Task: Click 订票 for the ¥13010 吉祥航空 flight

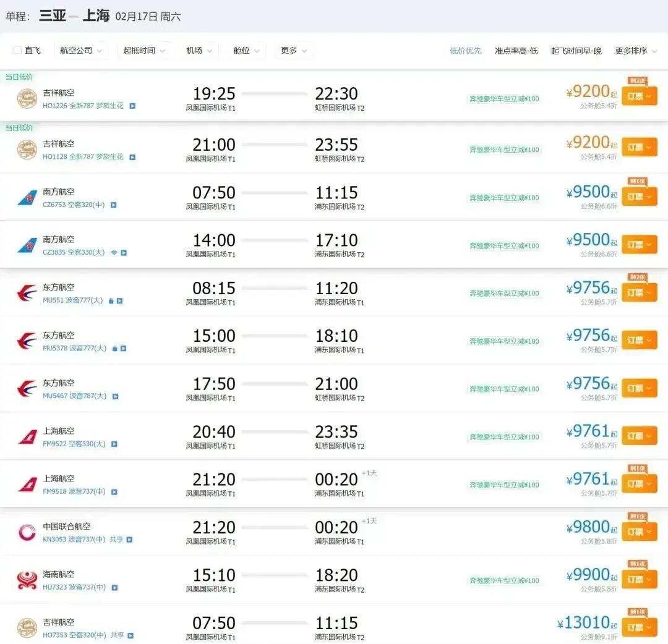Action: 639,627
